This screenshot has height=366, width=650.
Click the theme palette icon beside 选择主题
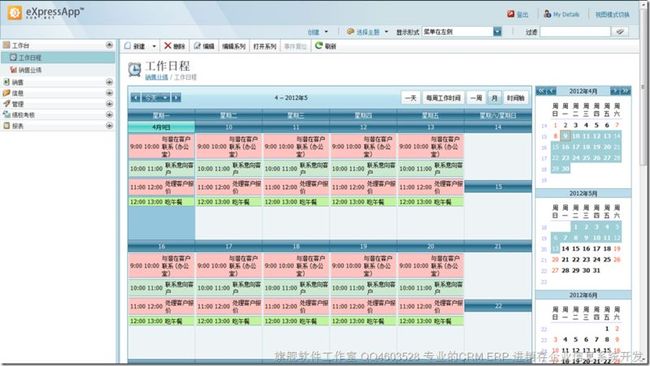350,32
